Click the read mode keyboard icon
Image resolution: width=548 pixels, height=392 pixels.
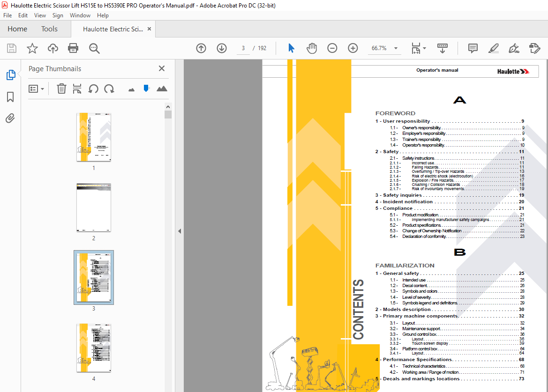(443, 48)
